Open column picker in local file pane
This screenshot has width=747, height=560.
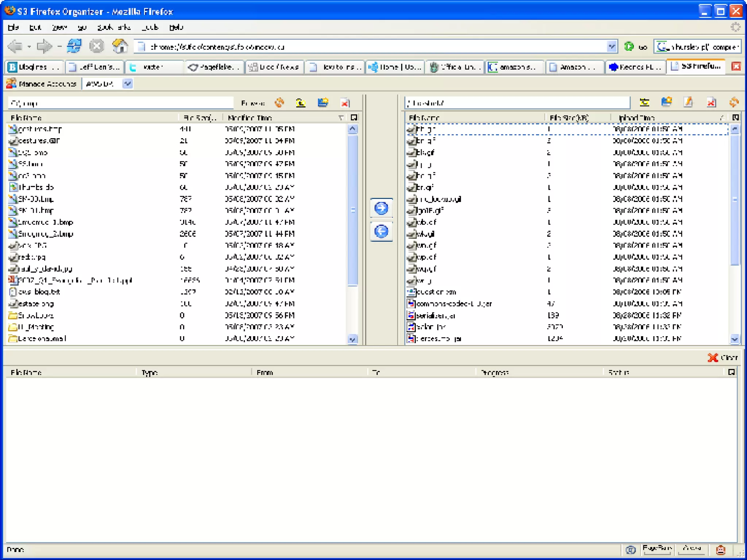point(354,117)
